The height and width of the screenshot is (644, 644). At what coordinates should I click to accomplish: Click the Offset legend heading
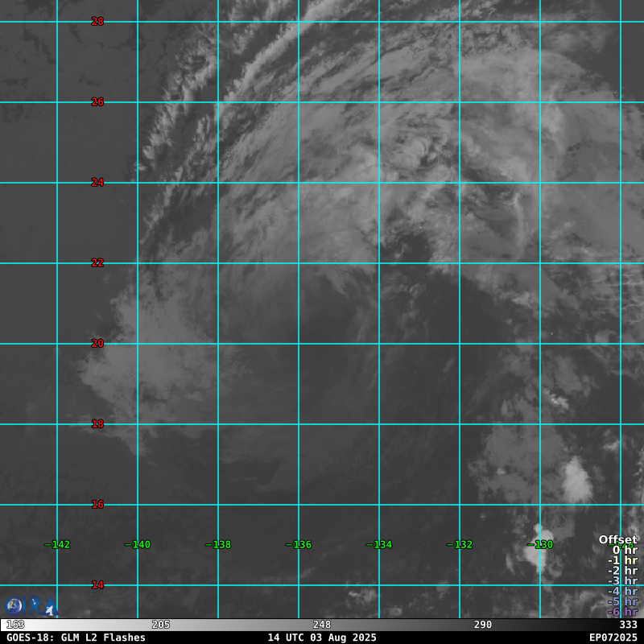click(x=618, y=539)
